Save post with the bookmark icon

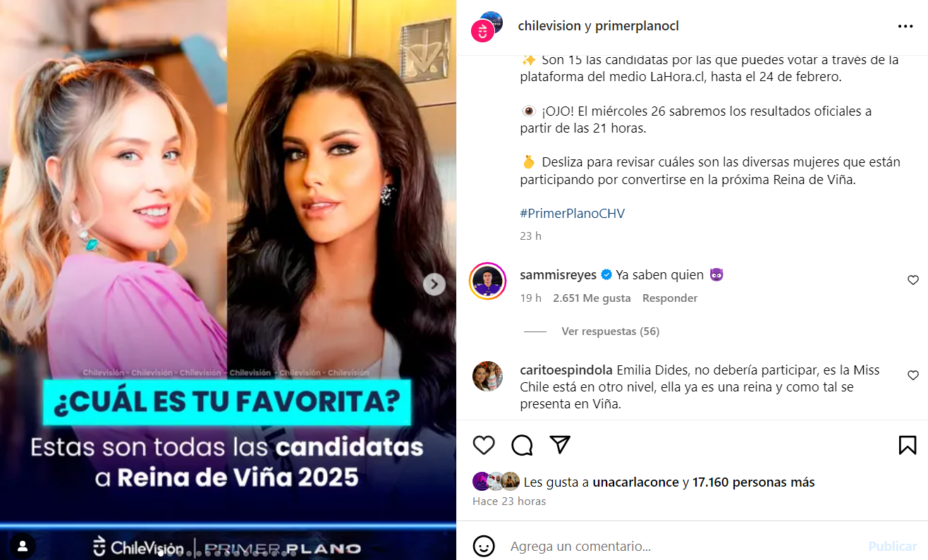pos(908,445)
